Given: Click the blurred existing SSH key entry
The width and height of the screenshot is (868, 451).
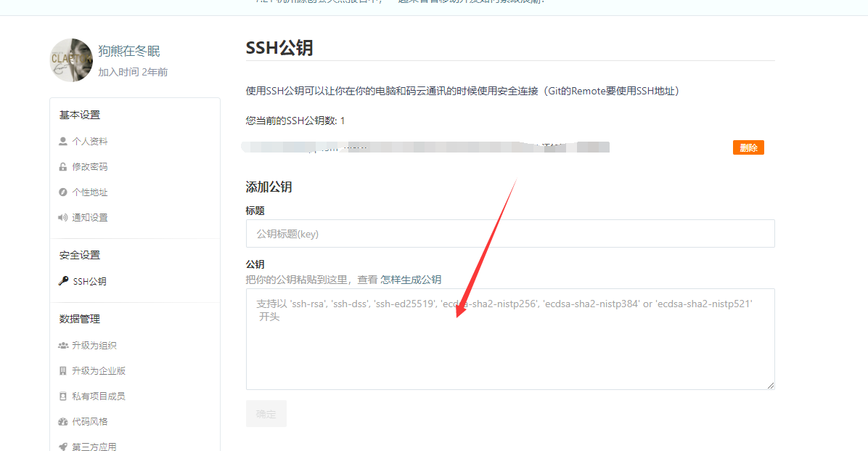Looking at the screenshot, I should (426, 147).
